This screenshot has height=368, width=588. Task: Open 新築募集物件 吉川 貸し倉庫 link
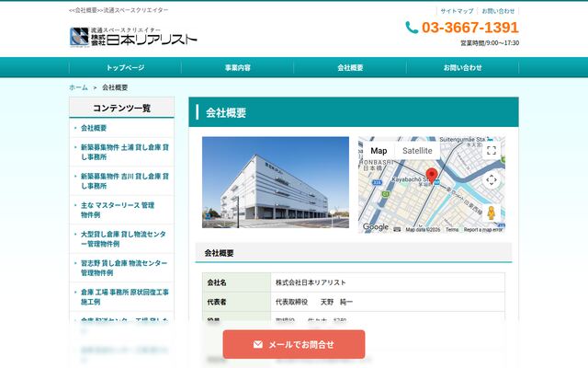click(125, 181)
